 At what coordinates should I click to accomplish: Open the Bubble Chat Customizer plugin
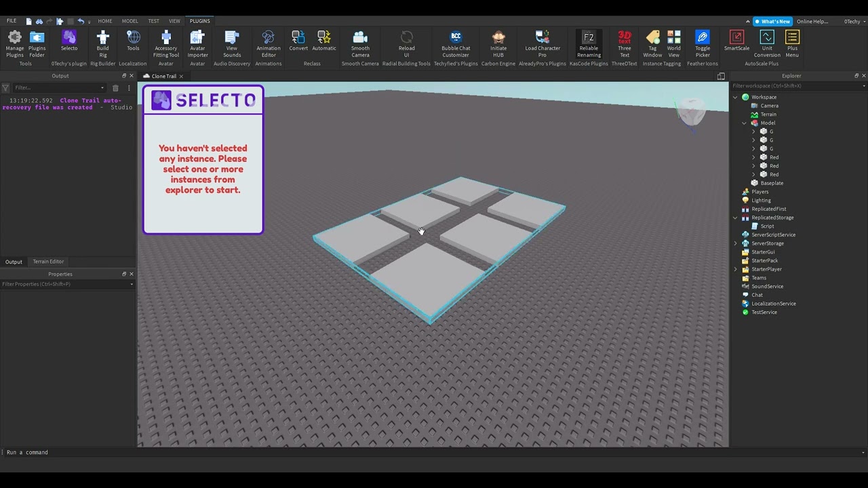pyautogui.click(x=456, y=41)
